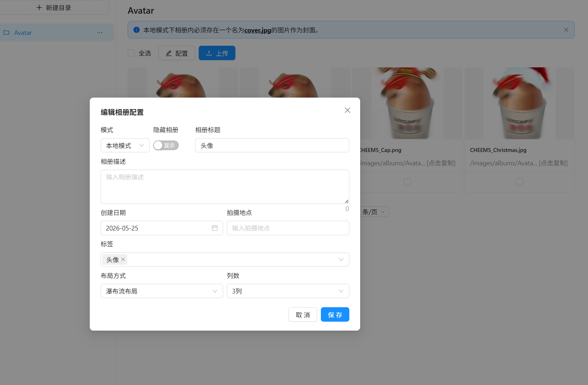Open the 条/页 page size dropdown

pyautogui.click(x=374, y=212)
